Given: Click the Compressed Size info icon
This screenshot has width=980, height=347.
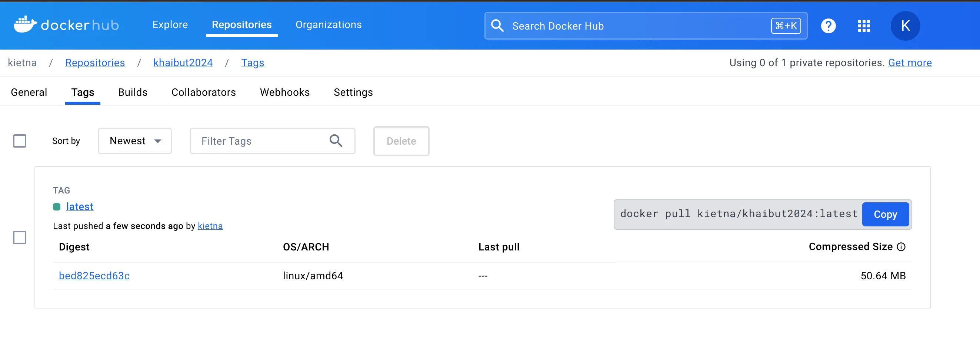Looking at the screenshot, I should pos(901,247).
